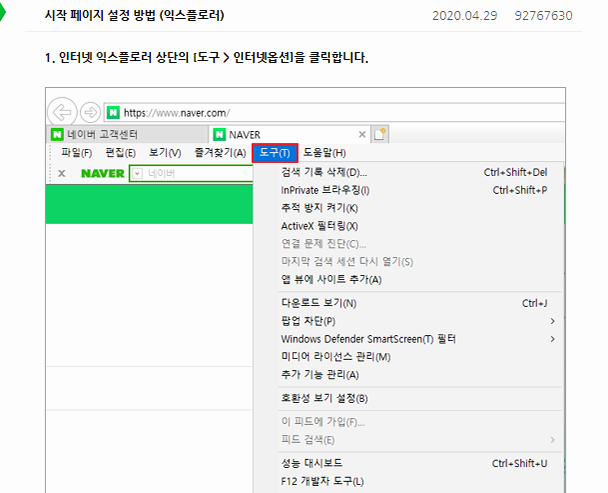The image size is (608, 493).
Task: Open the 즐겨찾기(A) menu
Action: pos(220,153)
